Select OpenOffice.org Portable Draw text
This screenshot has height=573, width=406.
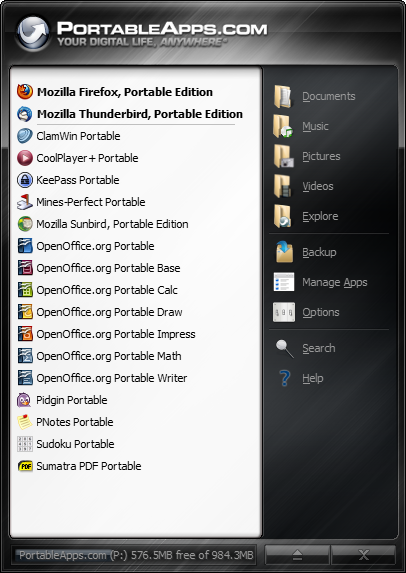[x=109, y=312]
